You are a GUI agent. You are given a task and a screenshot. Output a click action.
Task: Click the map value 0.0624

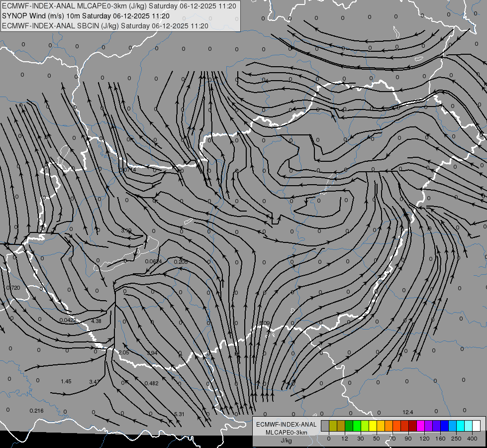tap(153, 261)
